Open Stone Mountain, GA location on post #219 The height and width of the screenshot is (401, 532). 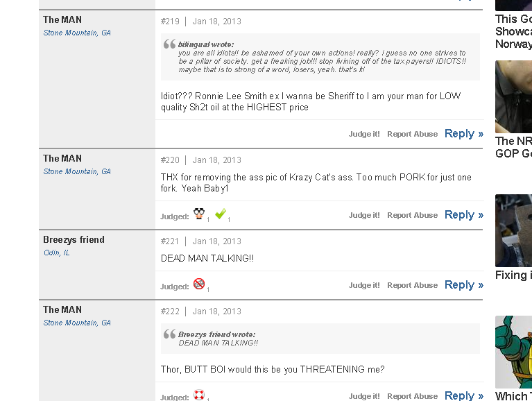pyautogui.click(x=77, y=33)
